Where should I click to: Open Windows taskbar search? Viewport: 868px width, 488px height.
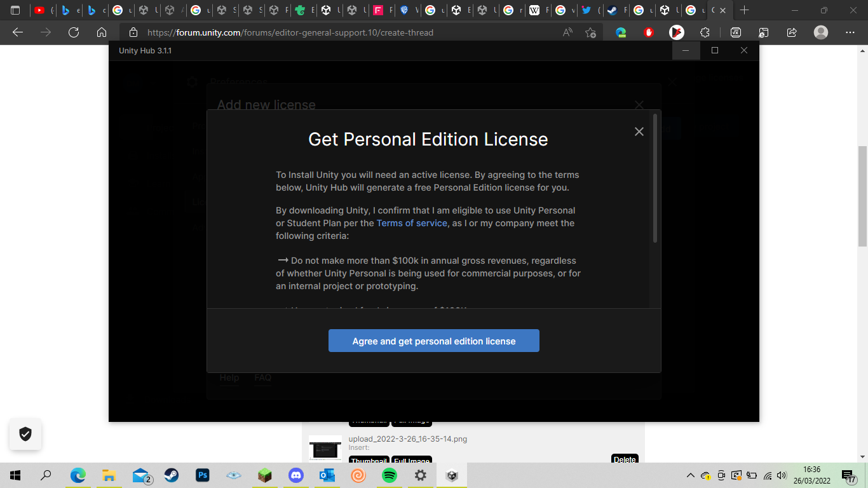click(x=46, y=475)
